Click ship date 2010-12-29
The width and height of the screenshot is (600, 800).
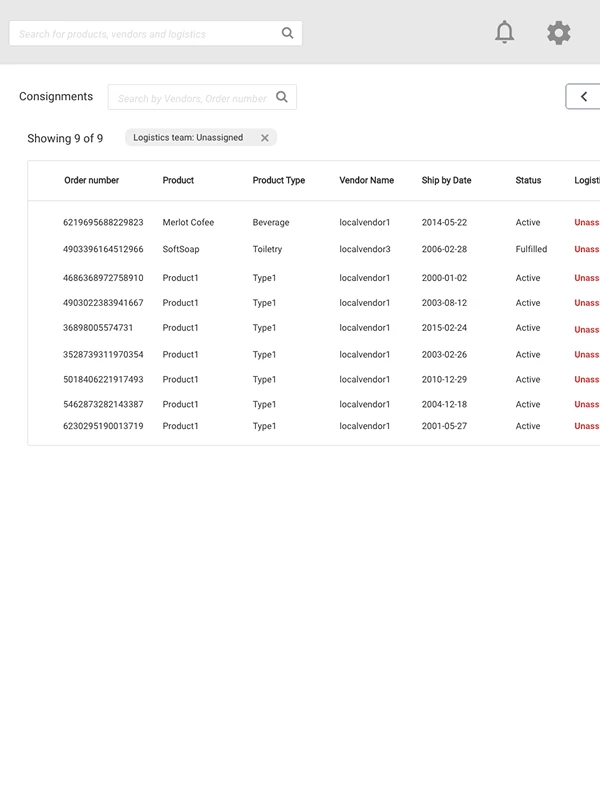tap(444, 380)
